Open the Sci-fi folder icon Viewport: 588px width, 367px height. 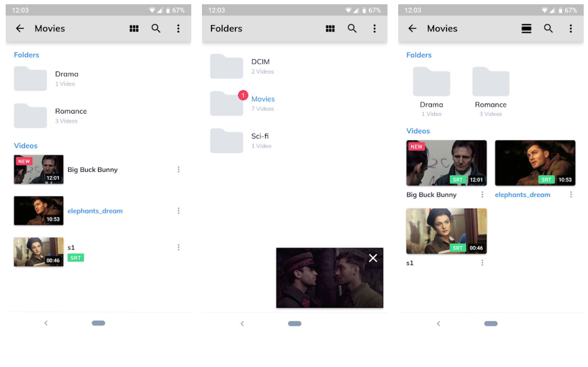[226, 141]
